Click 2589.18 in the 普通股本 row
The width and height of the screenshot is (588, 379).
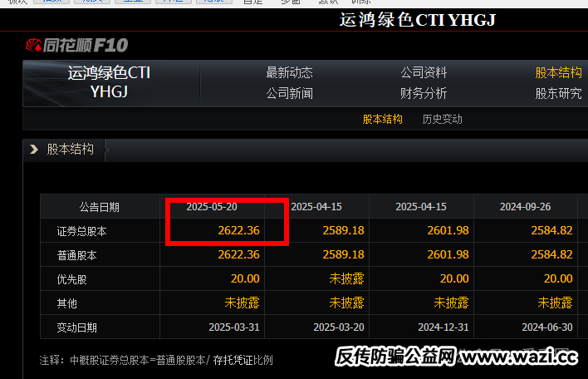343,254
